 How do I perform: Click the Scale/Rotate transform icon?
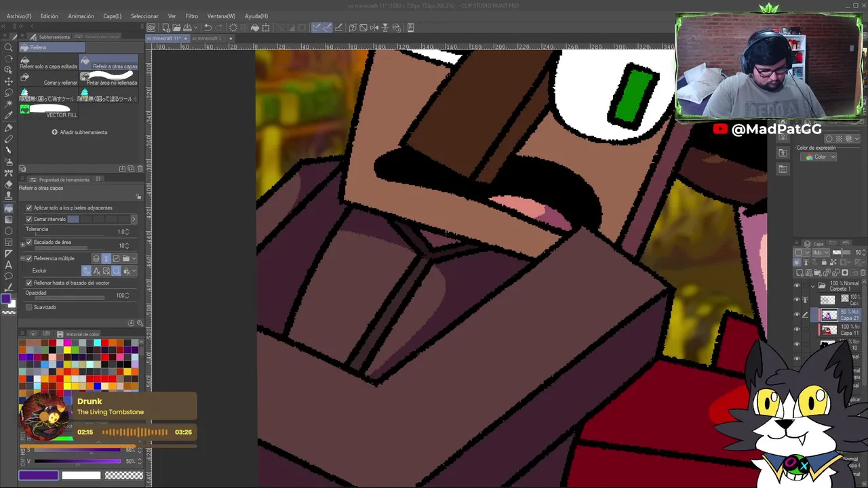267,28
